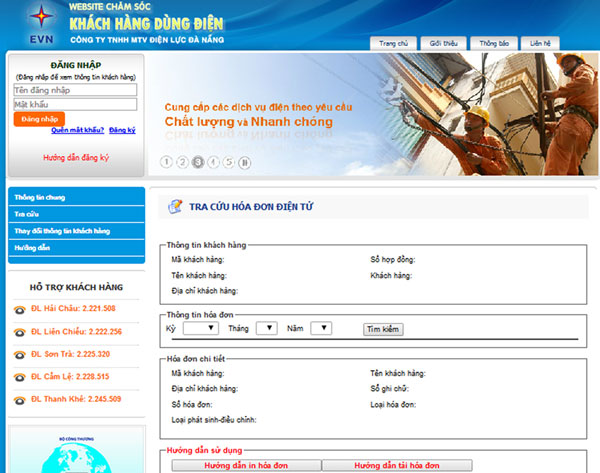Click Hướng dẫn tải hóa đơn button
The height and width of the screenshot is (473, 600).
click(x=397, y=465)
